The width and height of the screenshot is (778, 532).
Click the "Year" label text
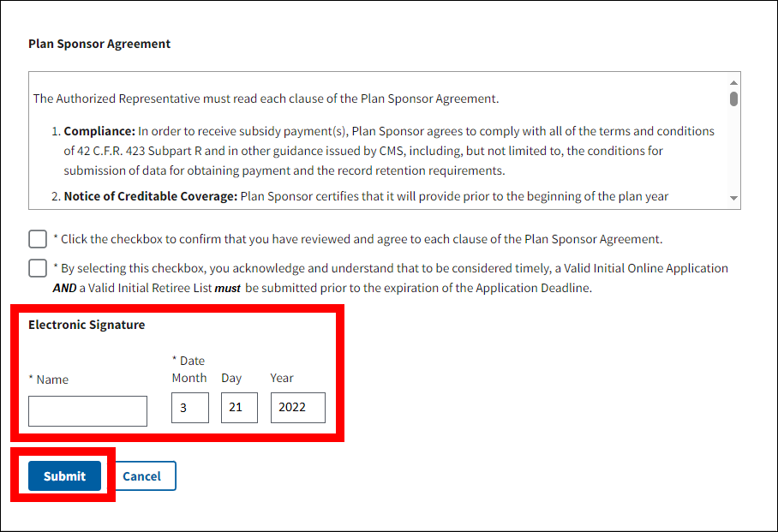(x=282, y=378)
